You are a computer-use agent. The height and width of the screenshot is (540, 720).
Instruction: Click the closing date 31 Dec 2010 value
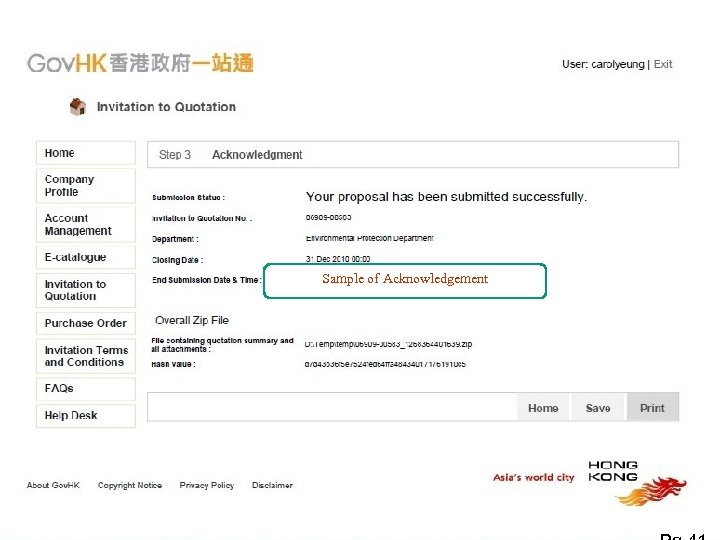click(338, 259)
